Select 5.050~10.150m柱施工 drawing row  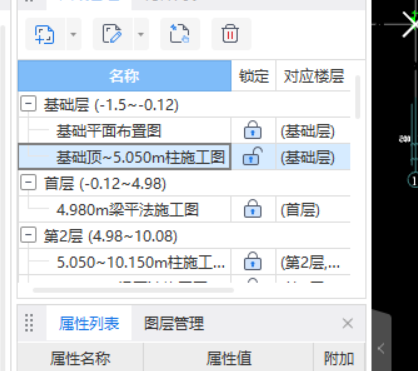pyautogui.click(x=140, y=262)
